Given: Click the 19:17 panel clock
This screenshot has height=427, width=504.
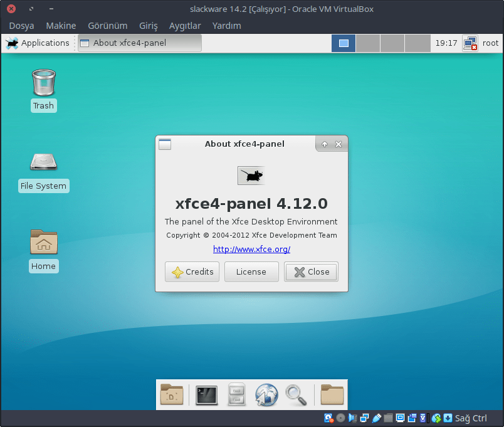Looking at the screenshot, I should click(446, 43).
